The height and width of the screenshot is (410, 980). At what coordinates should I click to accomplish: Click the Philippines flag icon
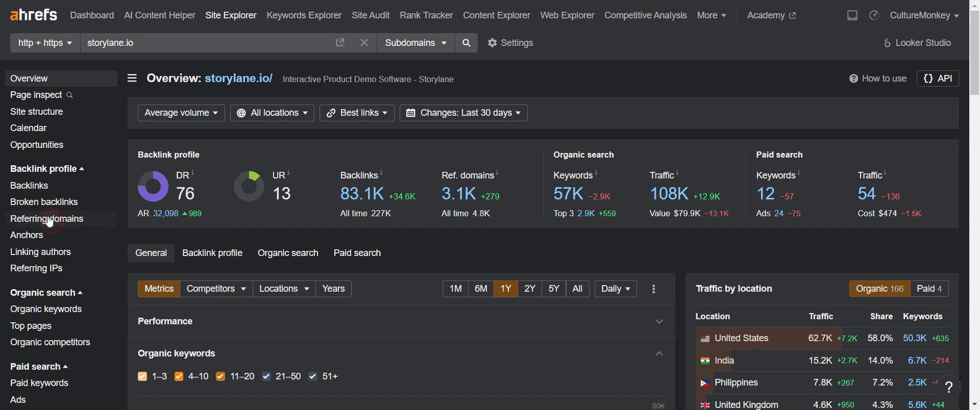coord(705,383)
